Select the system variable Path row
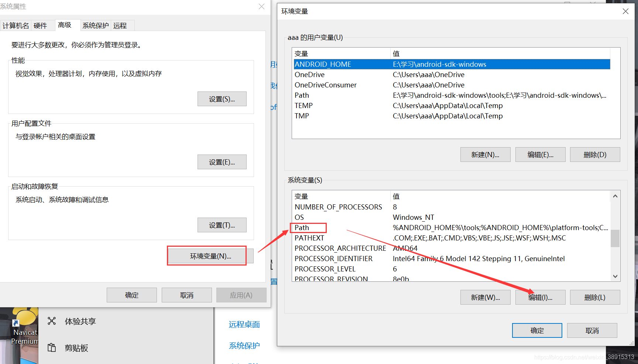The width and height of the screenshot is (638, 364). 452,228
